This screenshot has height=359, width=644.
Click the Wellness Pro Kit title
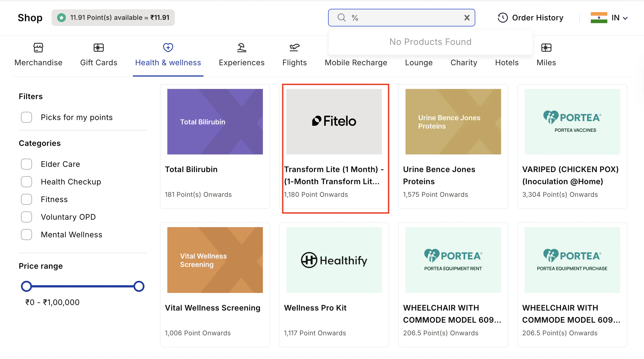tap(315, 308)
